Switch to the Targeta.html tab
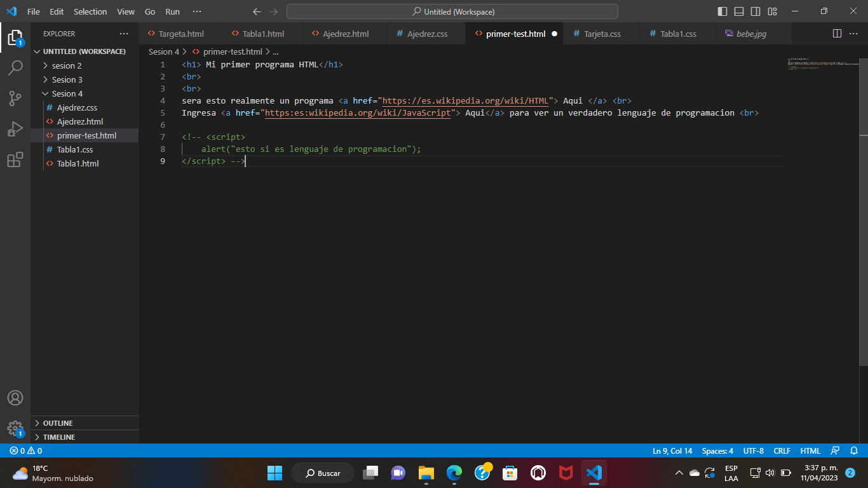This screenshot has width=868, height=488. pyautogui.click(x=180, y=34)
